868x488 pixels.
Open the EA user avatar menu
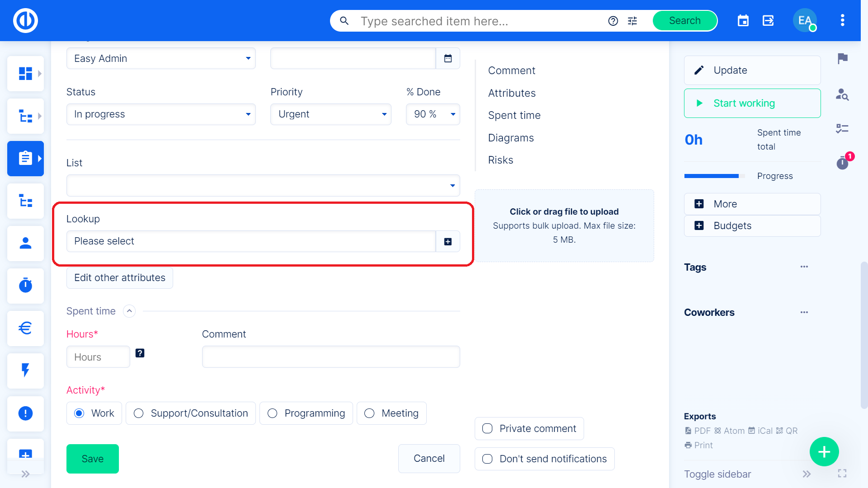pos(805,21)
